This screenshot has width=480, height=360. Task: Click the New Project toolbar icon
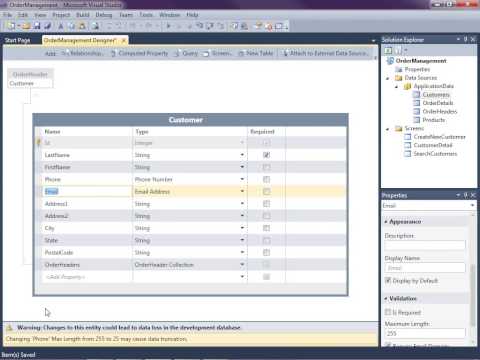pos(11,26)
